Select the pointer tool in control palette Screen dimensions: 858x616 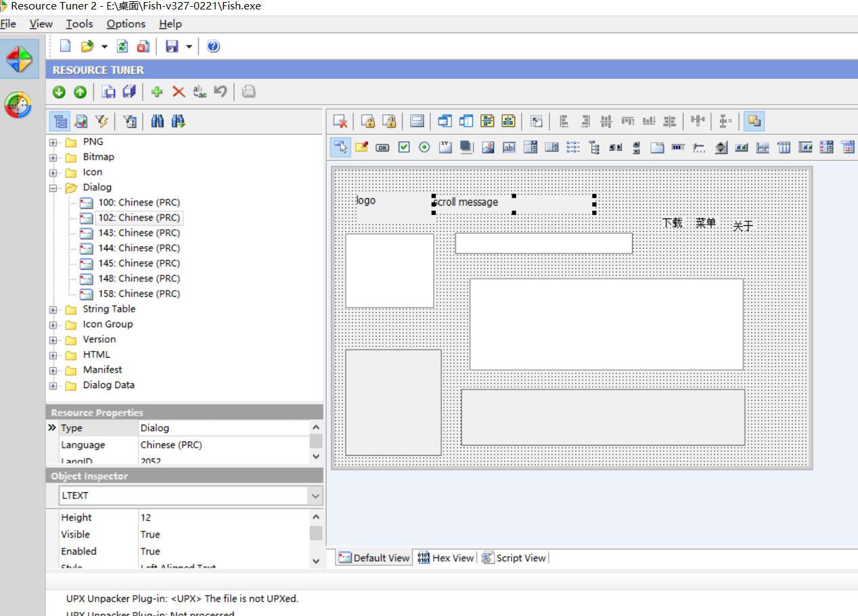pyautogui.click(x=340, y=147)
